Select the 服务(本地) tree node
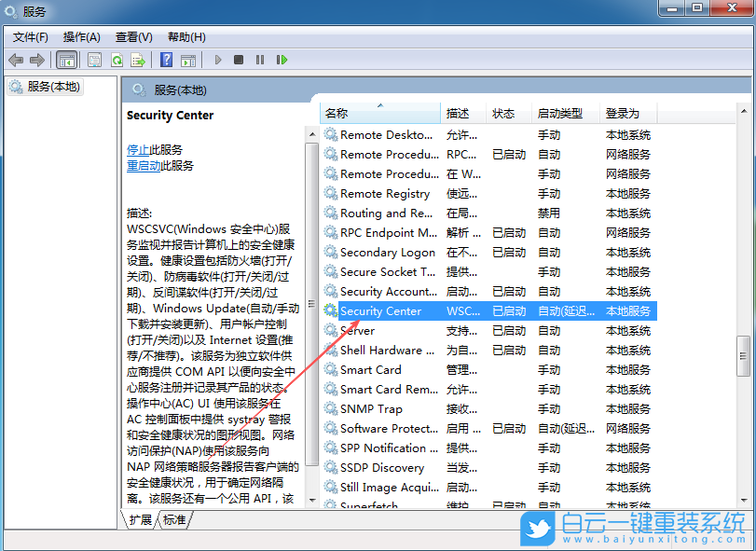The height and width of the screenshot is (551, 756). (x=49, y=86)
